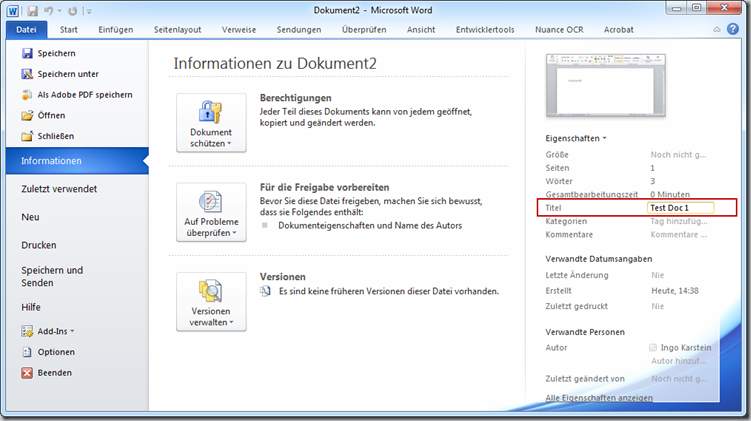Image resolution: width=751 pixels, height=421 pixels.
Task: Open the Auf Probleme überprüfen dropdown button
Action: pyautogui.click(x=211, y=212)
